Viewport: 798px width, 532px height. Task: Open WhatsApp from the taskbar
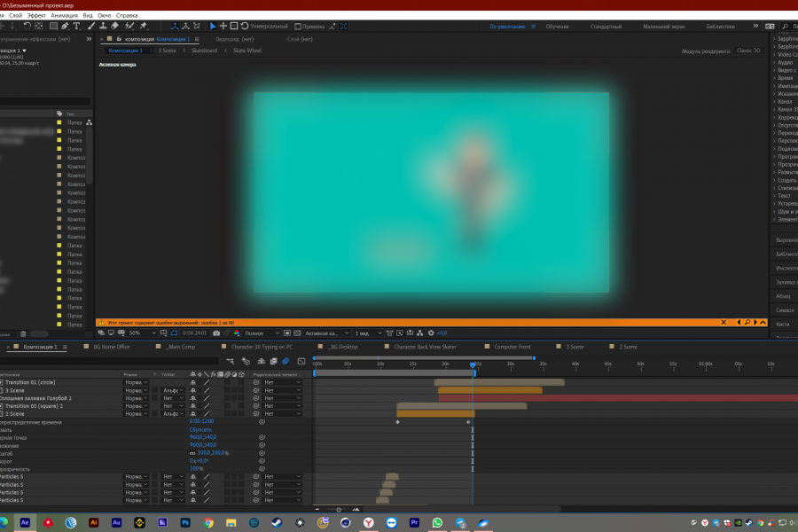point(437,523)
